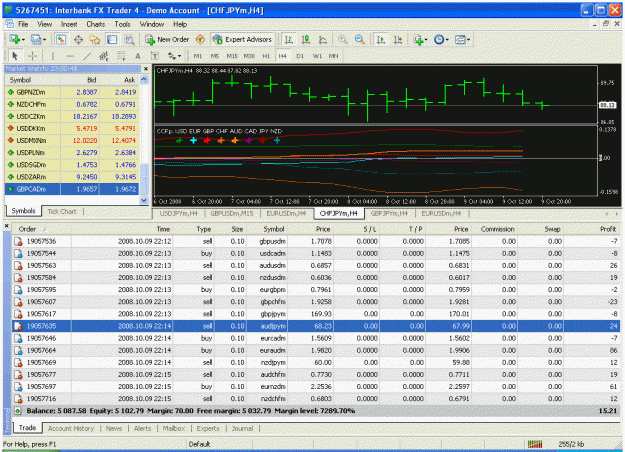Open the Charts menu
This screenshot has width=625, height=452.
pos(96,24)
